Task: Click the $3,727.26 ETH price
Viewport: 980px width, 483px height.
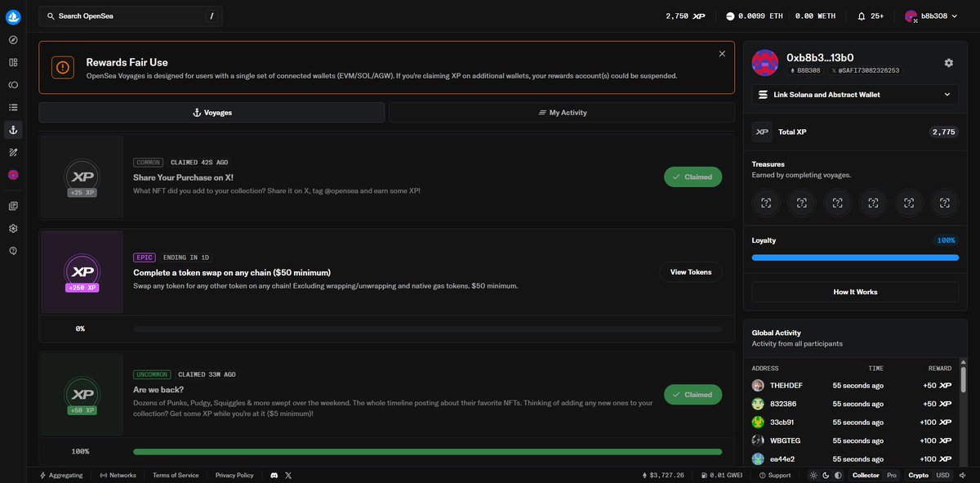Action: click(663, 475)
